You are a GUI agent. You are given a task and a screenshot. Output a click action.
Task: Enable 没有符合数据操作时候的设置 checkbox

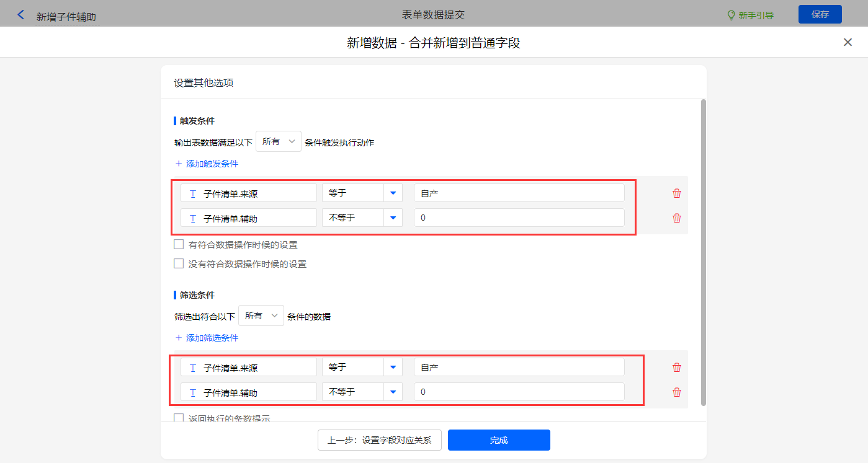(x=179, y=263)
